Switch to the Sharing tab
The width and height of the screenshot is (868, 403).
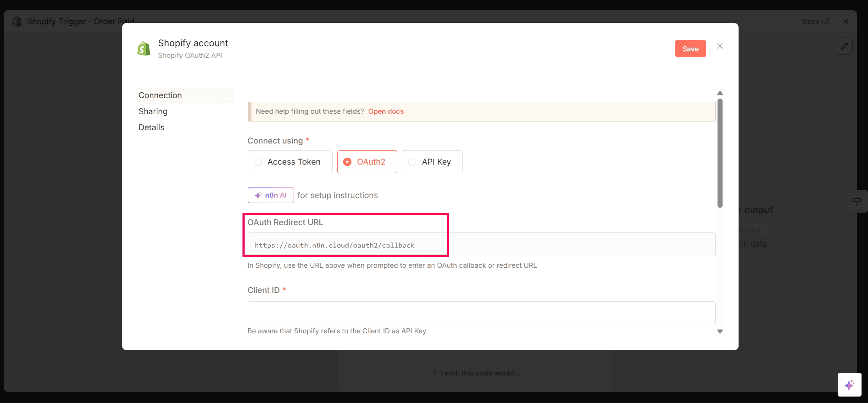tap(153, 111)
